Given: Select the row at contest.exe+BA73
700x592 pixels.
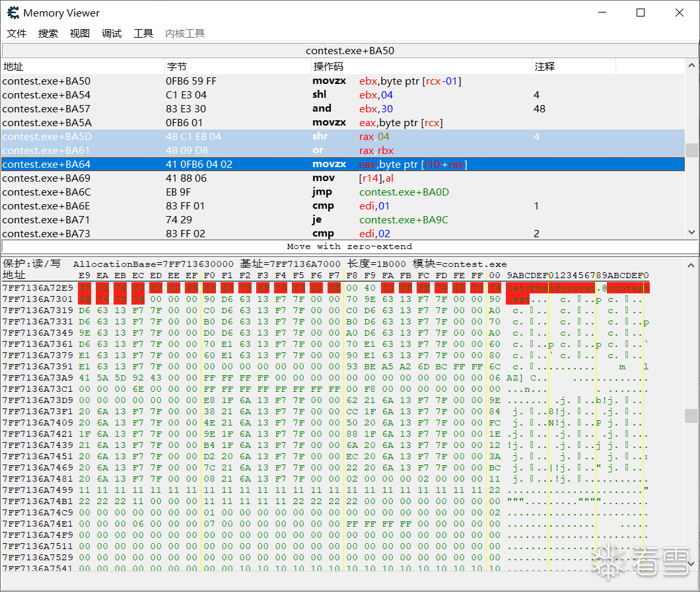Looking at the screenshot, I should point(343,233).
